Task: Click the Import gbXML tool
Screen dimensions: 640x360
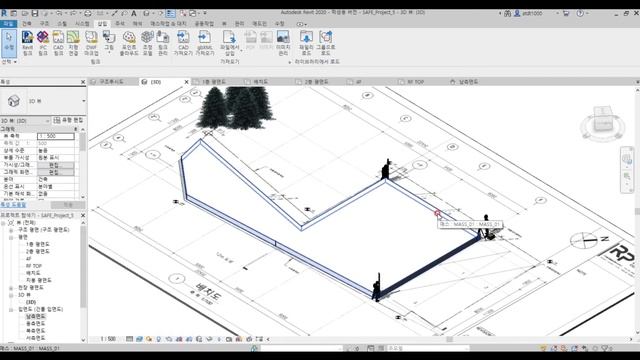Action: point(204,43)
